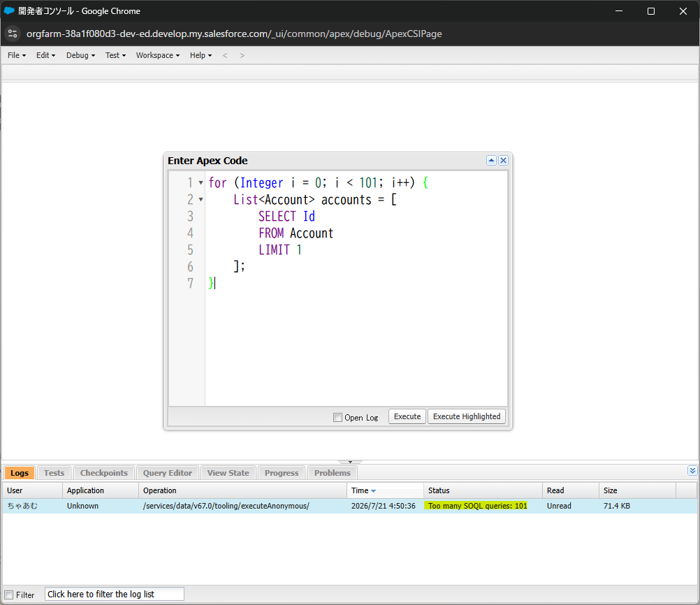Switch to the Progress tab

pos(282,473)
